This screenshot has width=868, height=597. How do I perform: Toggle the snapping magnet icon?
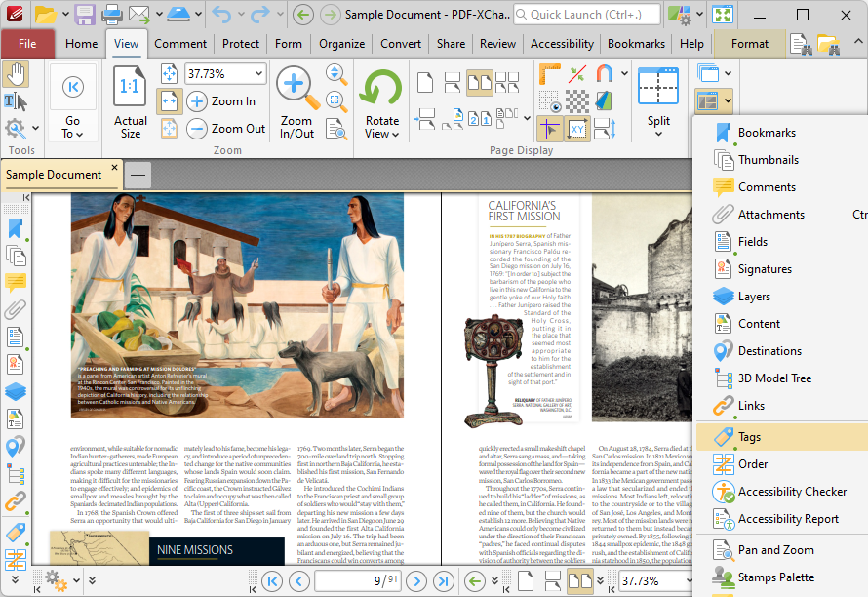coord(605,74)
